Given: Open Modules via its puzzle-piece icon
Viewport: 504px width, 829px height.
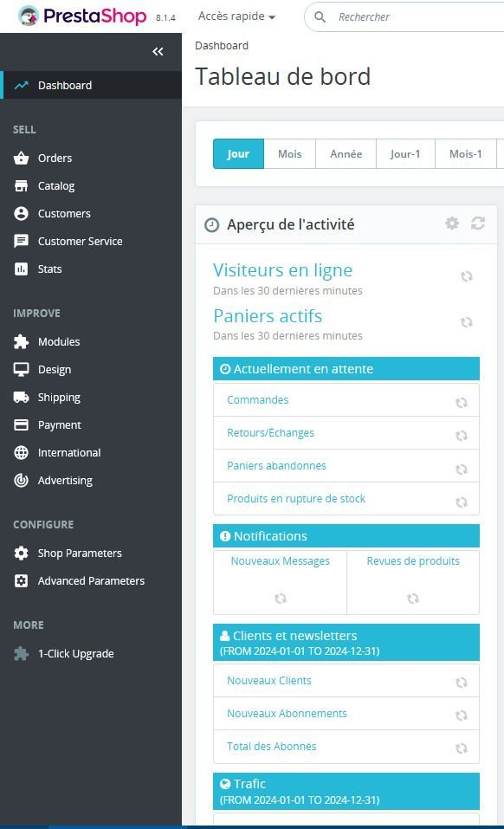Looking at the screenshot, I should (x=21, y=341).
